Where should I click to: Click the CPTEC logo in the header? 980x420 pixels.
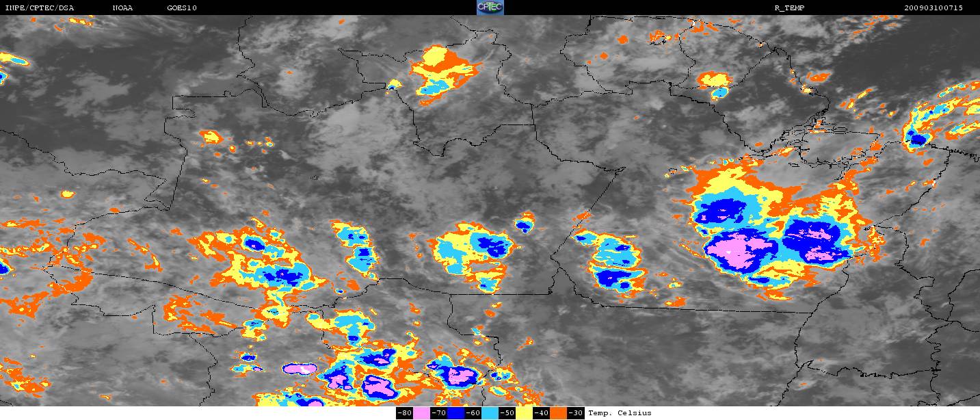point(490,8)
